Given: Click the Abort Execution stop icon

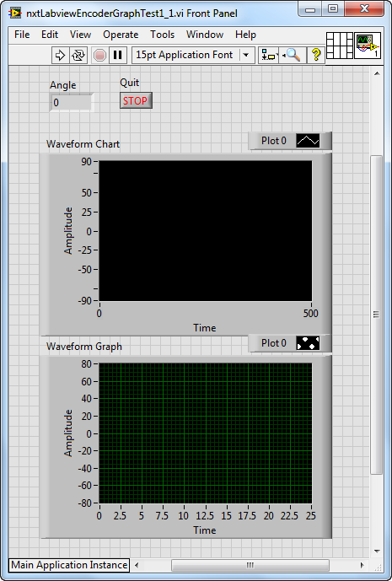Looking at the screenshot, I should 99,55.
